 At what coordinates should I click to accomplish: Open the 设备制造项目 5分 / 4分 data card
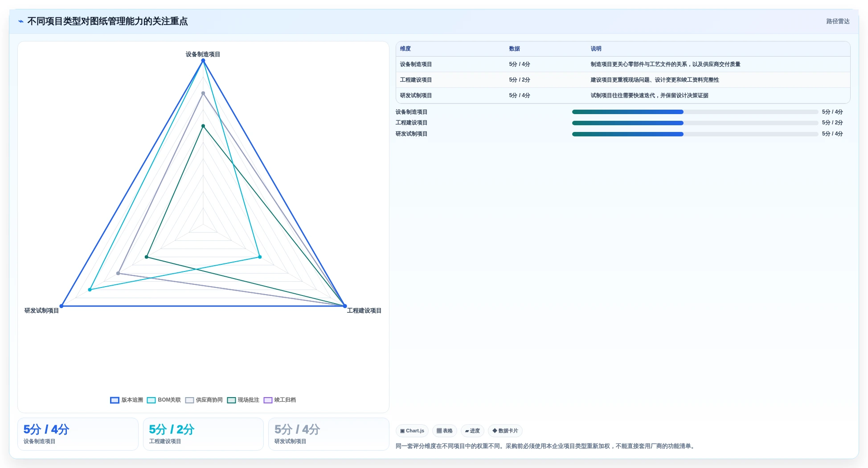coord(78,434)
